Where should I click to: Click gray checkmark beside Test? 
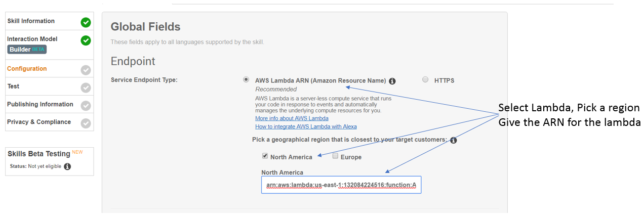pyautogui.click(x=86, y=88)
